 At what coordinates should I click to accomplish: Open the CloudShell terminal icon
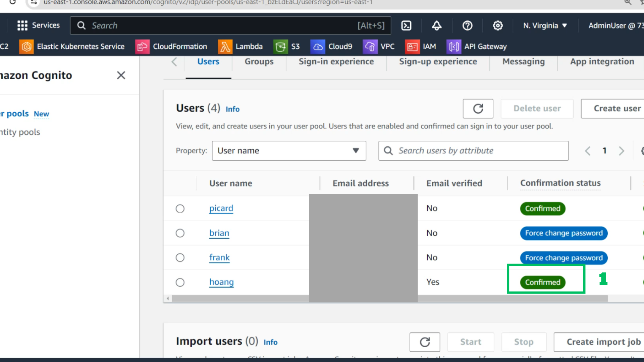coord(406,25)
